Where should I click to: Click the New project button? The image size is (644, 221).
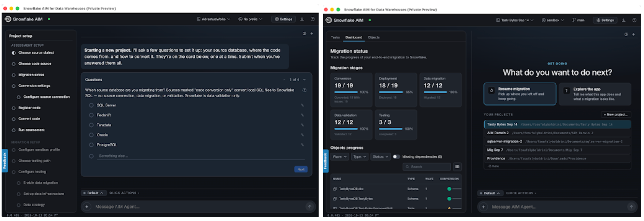(x=616, y=114)
